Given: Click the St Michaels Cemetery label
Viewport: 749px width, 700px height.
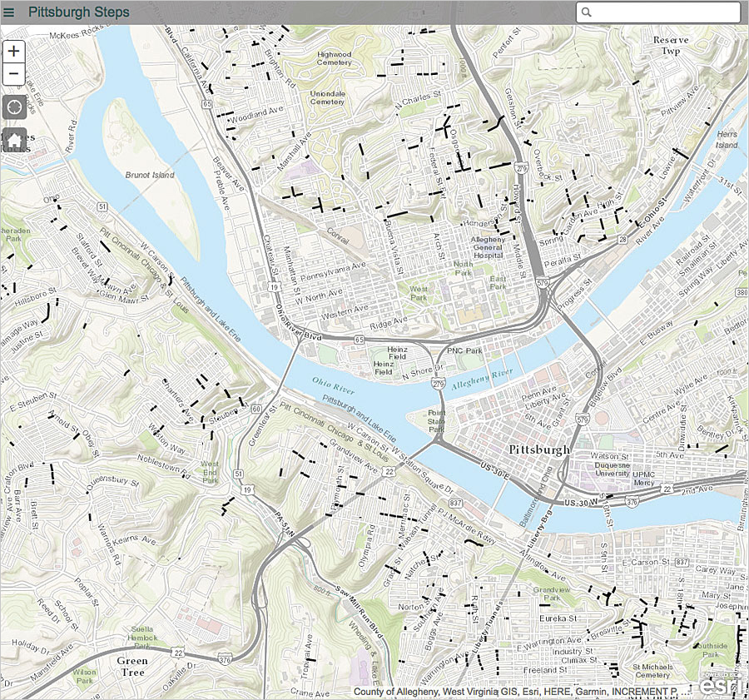Looking at the screenshot, I should 652,671.
